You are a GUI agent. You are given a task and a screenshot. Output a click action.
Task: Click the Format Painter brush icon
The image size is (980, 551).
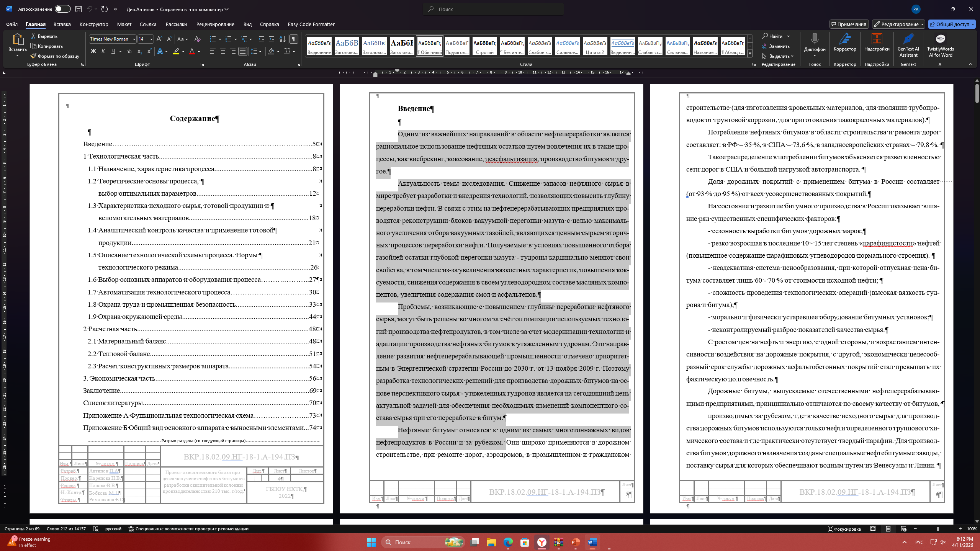(34, 56)
